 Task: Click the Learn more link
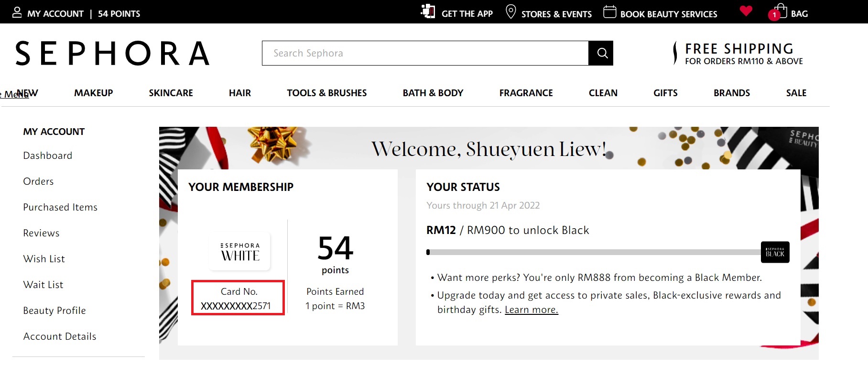[532, 310]
